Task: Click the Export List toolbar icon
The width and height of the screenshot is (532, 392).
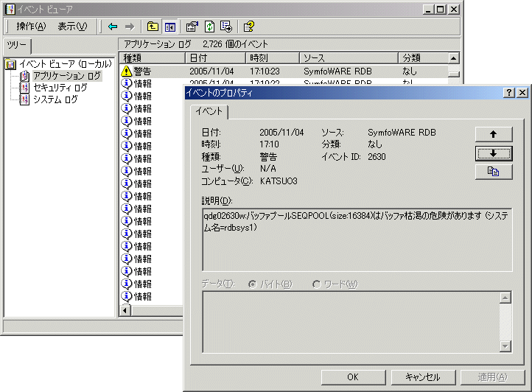Action: click(x=226, y=27)
